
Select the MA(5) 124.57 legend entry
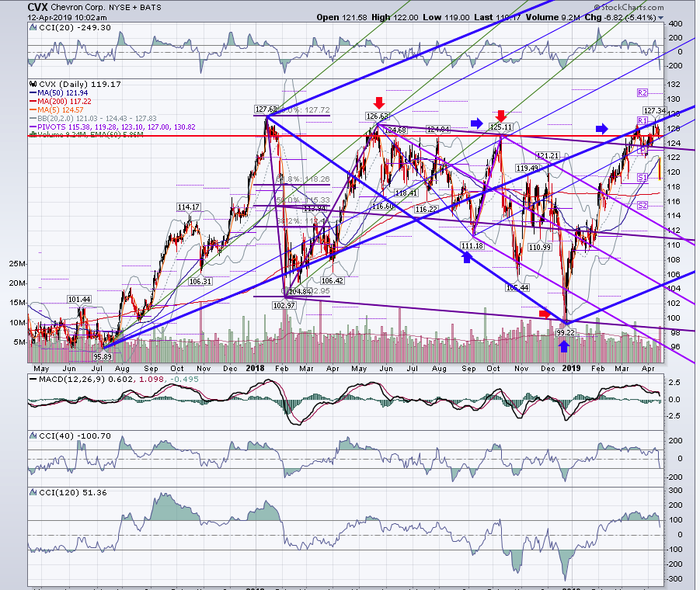[x=57, y=109]
